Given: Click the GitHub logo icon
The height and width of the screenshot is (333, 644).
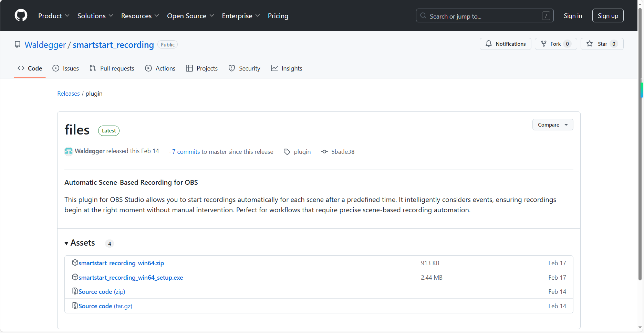Looking at the screenshot, I should pyautogui.click(x=21, y=15).
